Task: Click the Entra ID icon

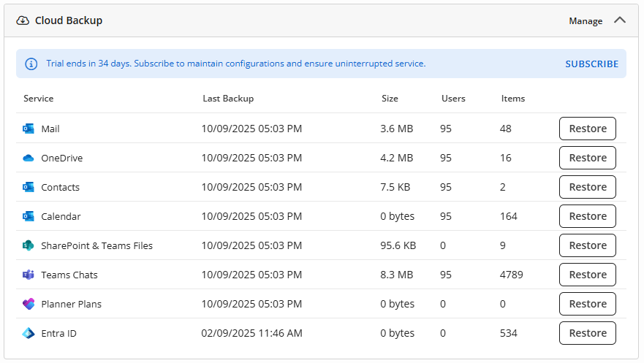Action: coord(29,333)
